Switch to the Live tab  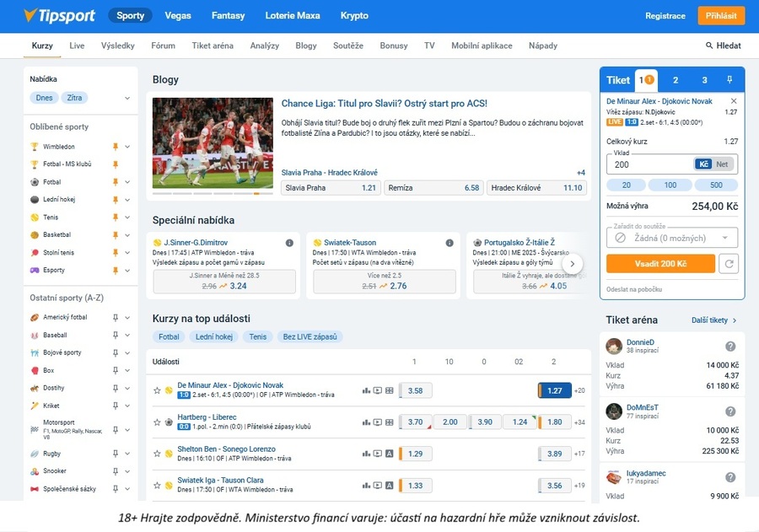(77, 46)
